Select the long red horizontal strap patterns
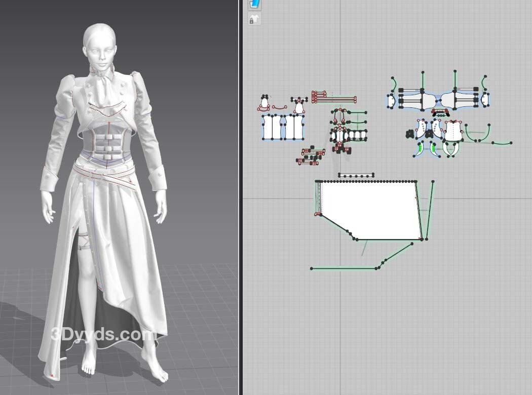 (x=334, y=98)
